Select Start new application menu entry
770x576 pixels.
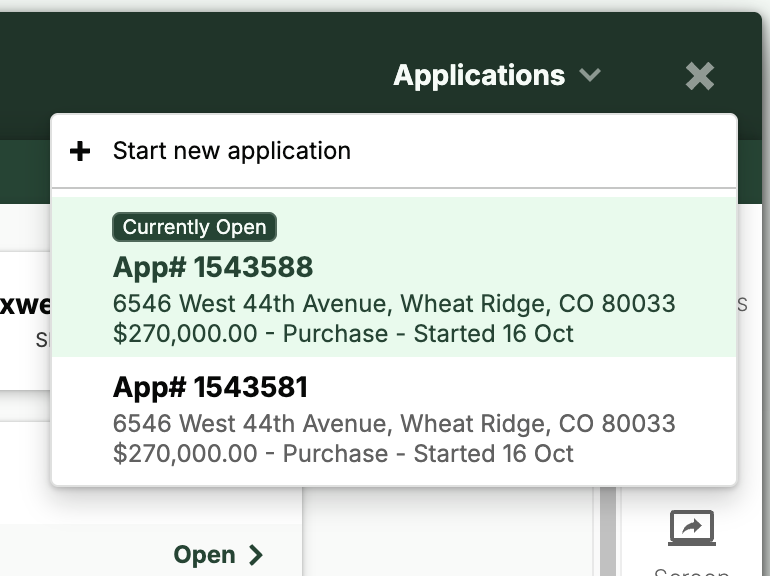pos(232,151)
